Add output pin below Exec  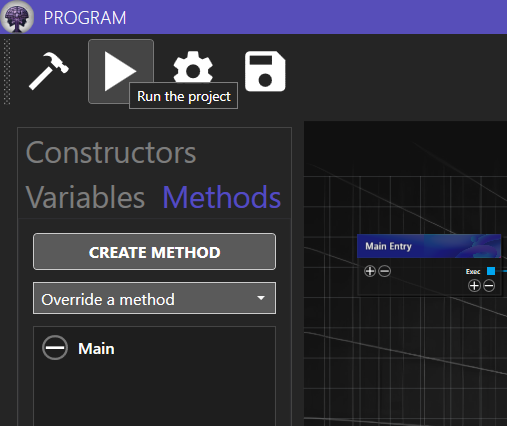tap(474, 286)
